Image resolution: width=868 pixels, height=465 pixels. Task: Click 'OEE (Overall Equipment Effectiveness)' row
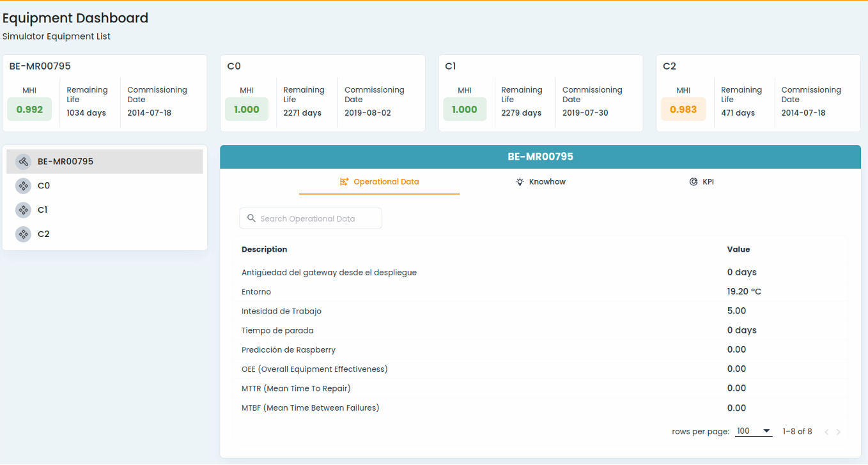click(541, 369)
